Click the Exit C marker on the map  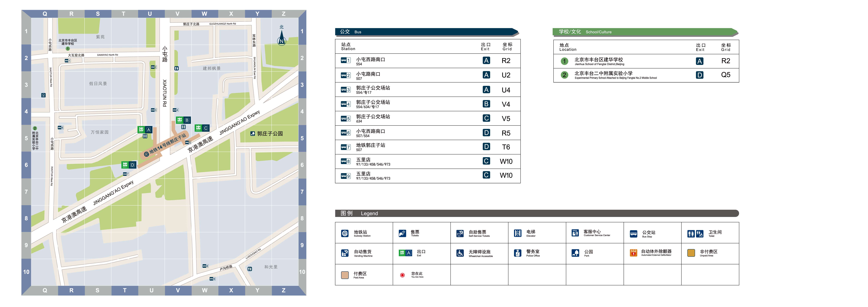click(202, 128)
